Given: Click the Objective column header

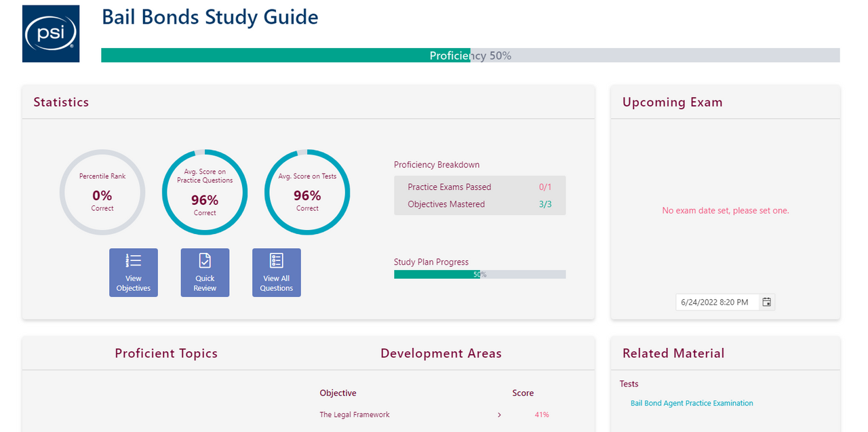Looking at the screenshot, I should (x=338, y=393).
